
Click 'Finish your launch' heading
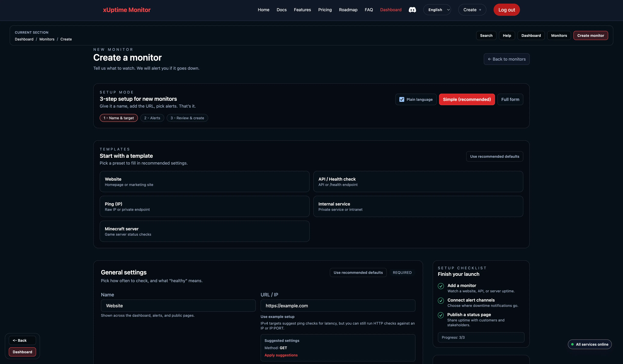(458, 274)
